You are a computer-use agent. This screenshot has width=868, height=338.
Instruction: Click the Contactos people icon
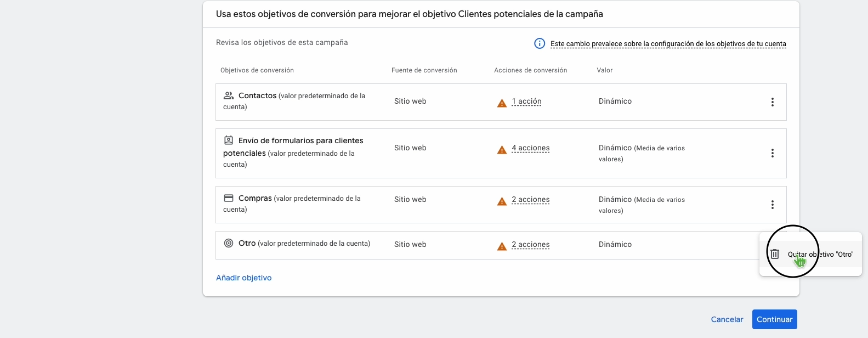(x=229, y=95)
